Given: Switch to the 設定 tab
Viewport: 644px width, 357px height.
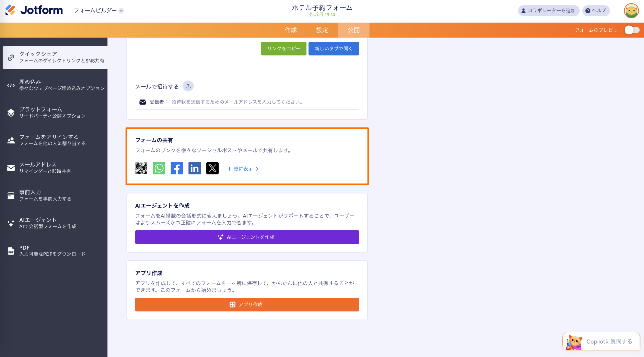Looking at the screenshot, I should [x=322, y=30].
